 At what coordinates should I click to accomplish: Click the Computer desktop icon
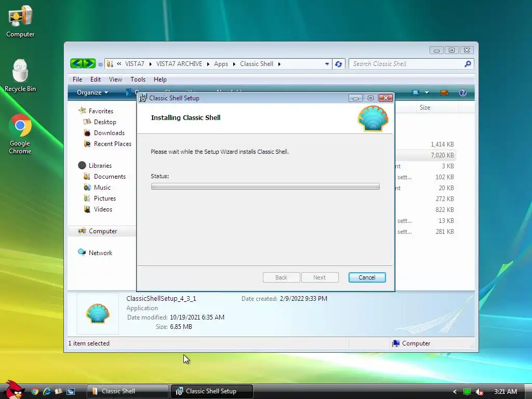coord(20,21)
